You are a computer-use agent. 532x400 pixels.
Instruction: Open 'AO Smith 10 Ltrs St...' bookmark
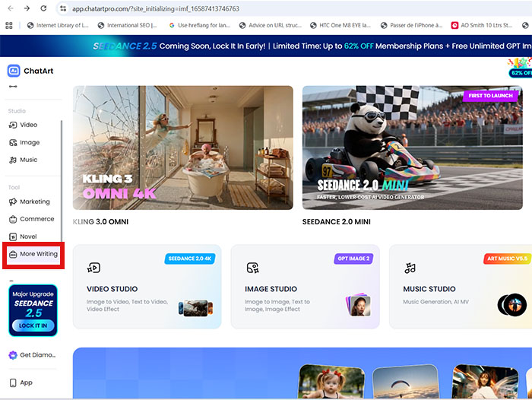click(x=482, y=25)
